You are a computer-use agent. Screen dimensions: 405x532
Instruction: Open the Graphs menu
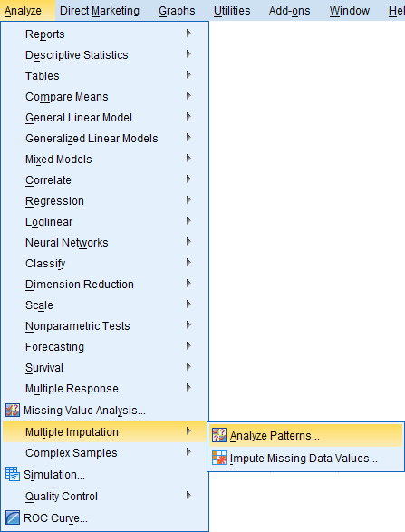tap(177, 11)
